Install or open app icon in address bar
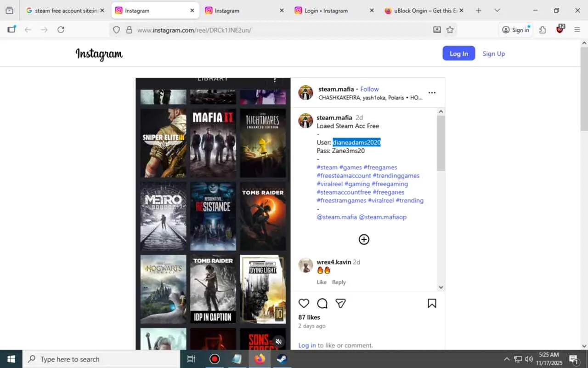This screenshot has width=588, height=368. pyautogui.click(x=436, y=30)
